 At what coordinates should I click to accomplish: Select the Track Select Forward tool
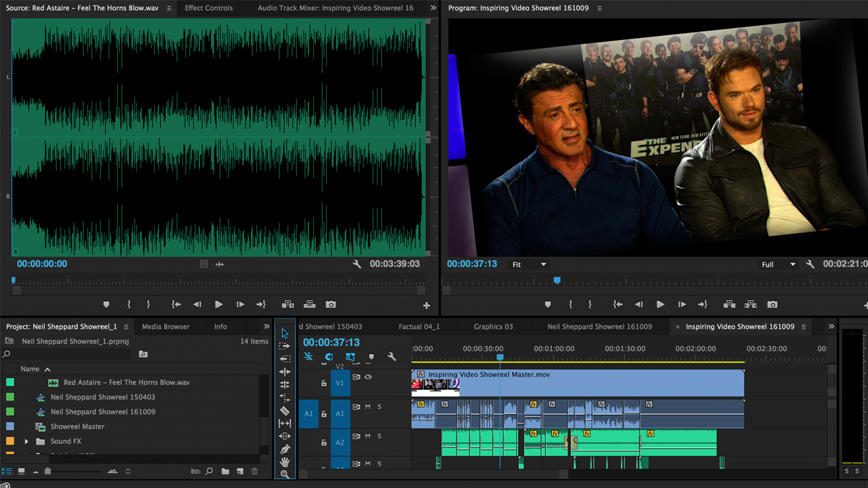tap(285, 346)
